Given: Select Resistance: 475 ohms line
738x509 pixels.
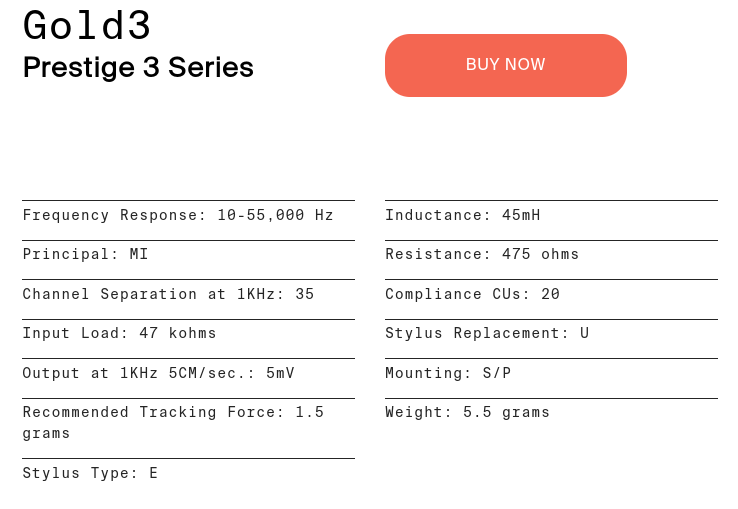Looking at the screenshot, I should pos(482,254).
